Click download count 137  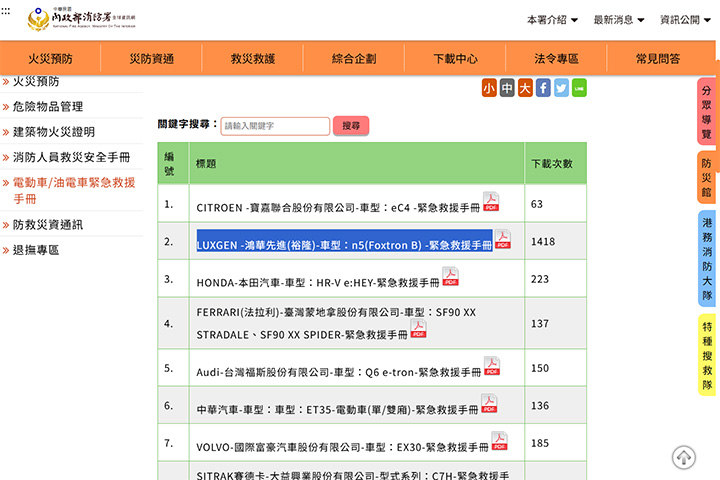(x=540, y=324)
